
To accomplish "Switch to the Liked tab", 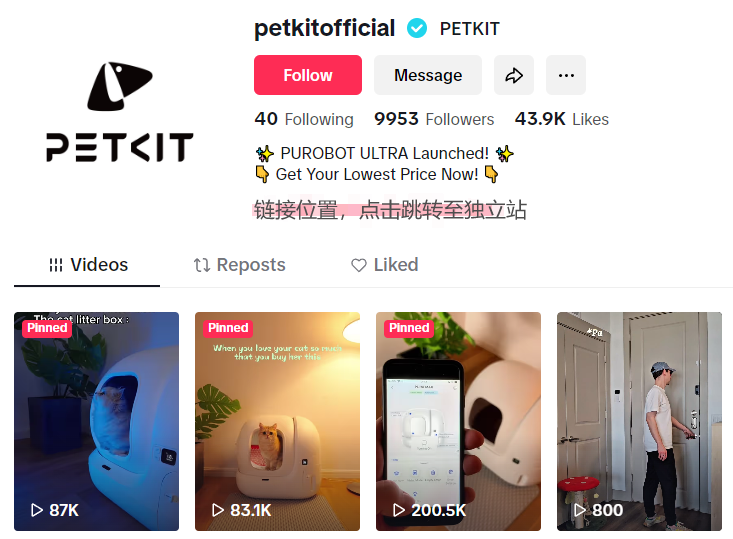I will 384,265.
